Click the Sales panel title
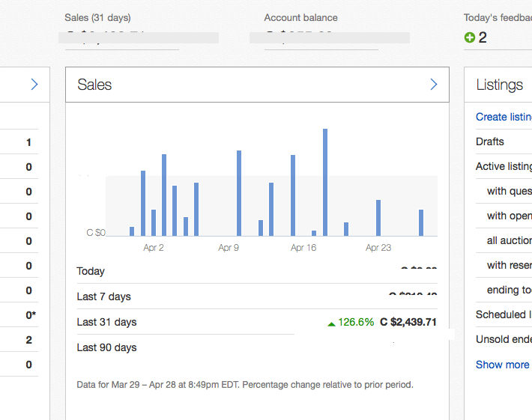 (94, 85)
